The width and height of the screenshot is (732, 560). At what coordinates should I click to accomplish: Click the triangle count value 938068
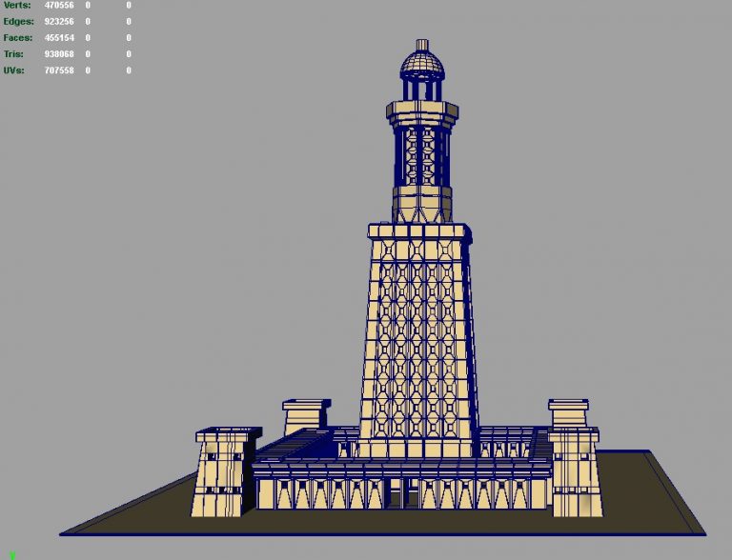click(59, 54)
